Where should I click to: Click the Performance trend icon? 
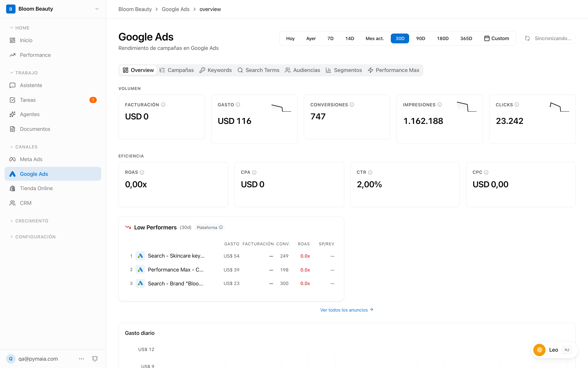(x=12, y=55)
